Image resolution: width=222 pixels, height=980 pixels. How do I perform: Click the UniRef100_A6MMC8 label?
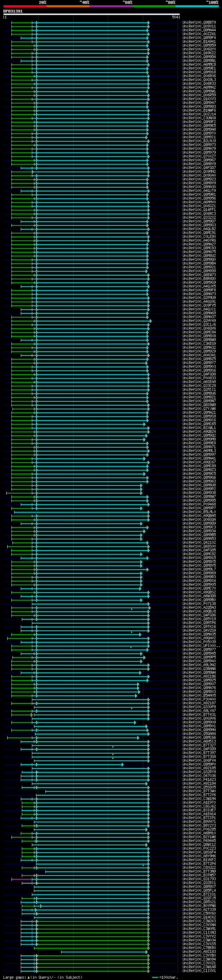click(x=199, y=65)
